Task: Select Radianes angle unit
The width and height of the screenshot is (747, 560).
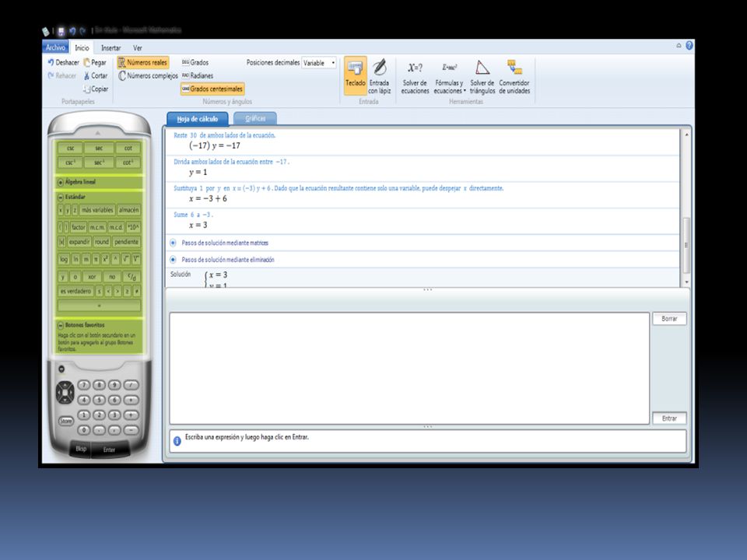Action: tap(198, 75)
